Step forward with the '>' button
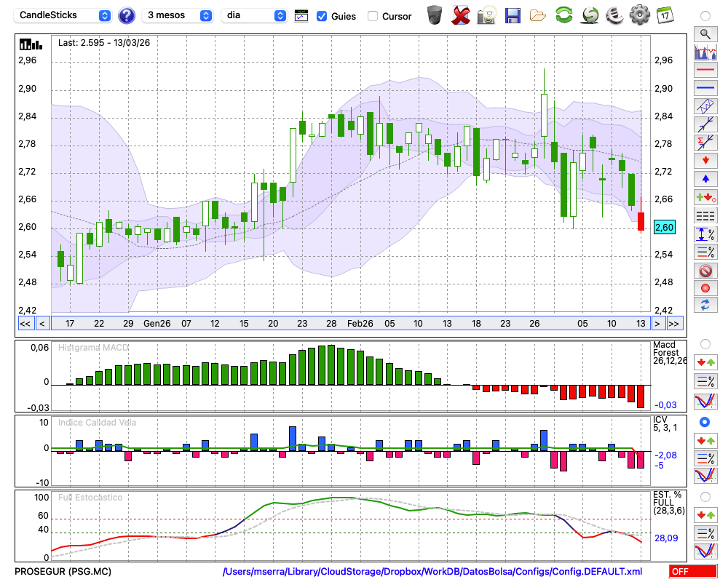 (x=657, y=324)
